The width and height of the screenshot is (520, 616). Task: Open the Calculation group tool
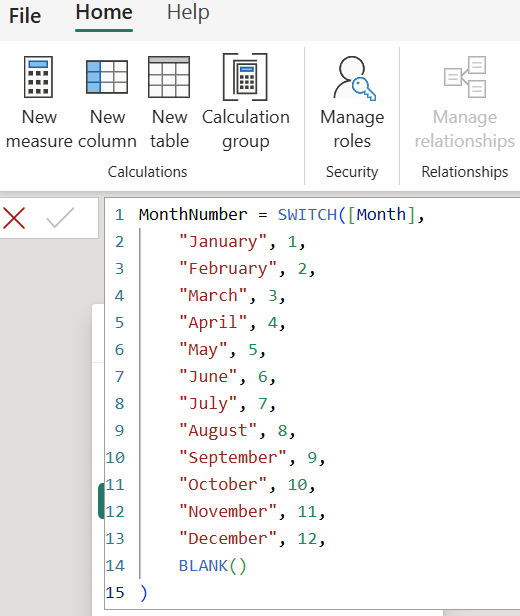[245, 77]
